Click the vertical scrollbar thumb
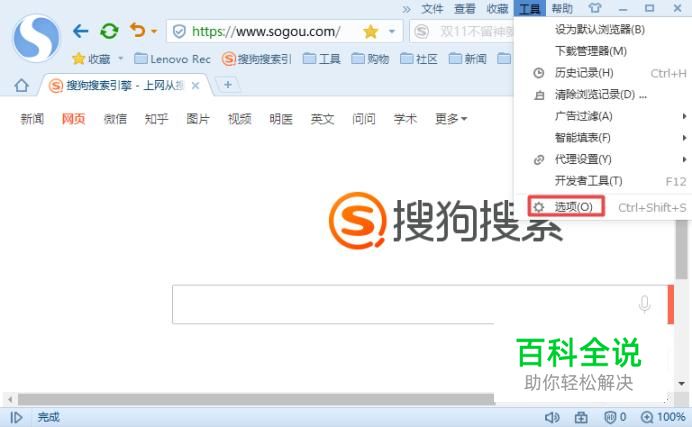Viewport: 692px width, 427px height. click(x=682, y=250)
